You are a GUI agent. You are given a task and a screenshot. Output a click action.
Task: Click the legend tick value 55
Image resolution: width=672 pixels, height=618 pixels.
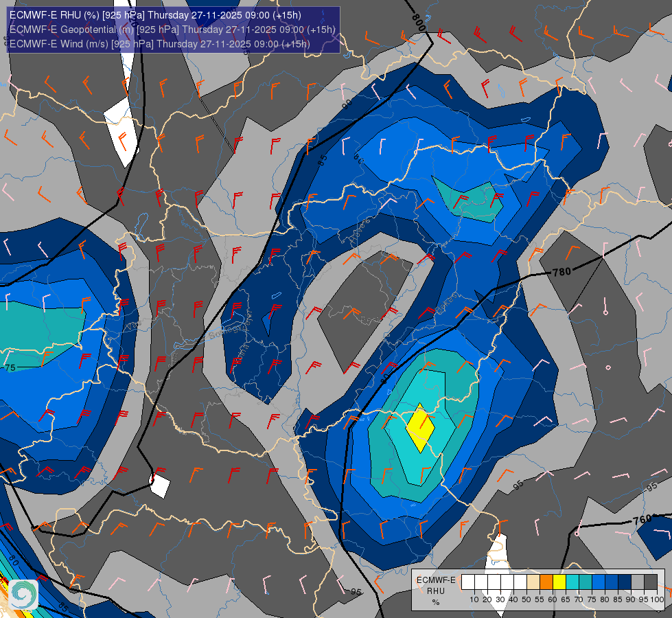(540, 599)
